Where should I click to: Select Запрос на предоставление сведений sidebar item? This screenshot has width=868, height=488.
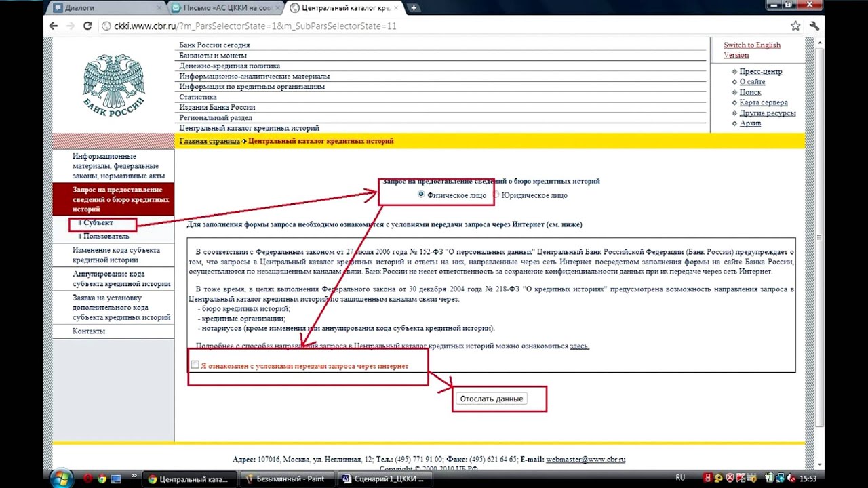click(113, 200)
